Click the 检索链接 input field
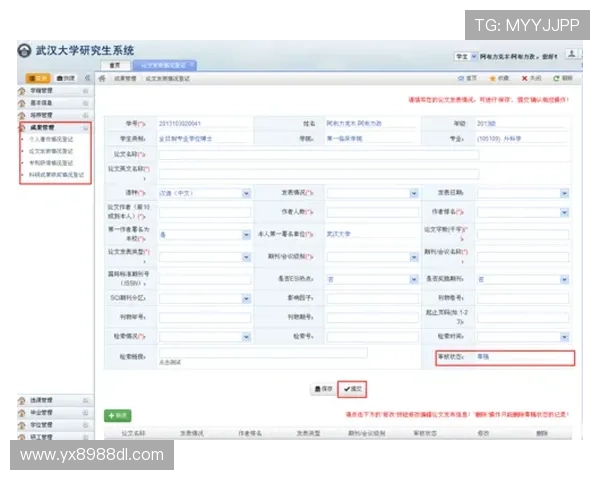600x480 pixels. (x=263, y=353)
